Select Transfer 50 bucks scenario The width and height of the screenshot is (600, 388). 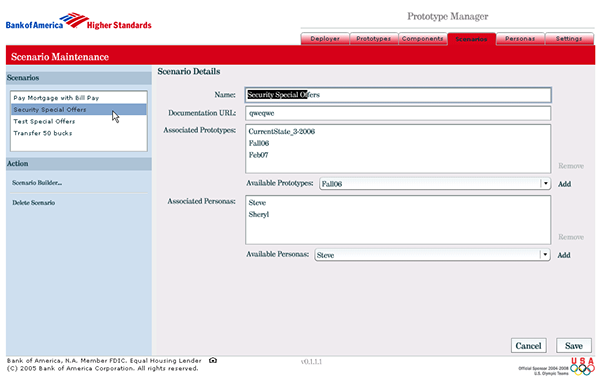[79, 133]
